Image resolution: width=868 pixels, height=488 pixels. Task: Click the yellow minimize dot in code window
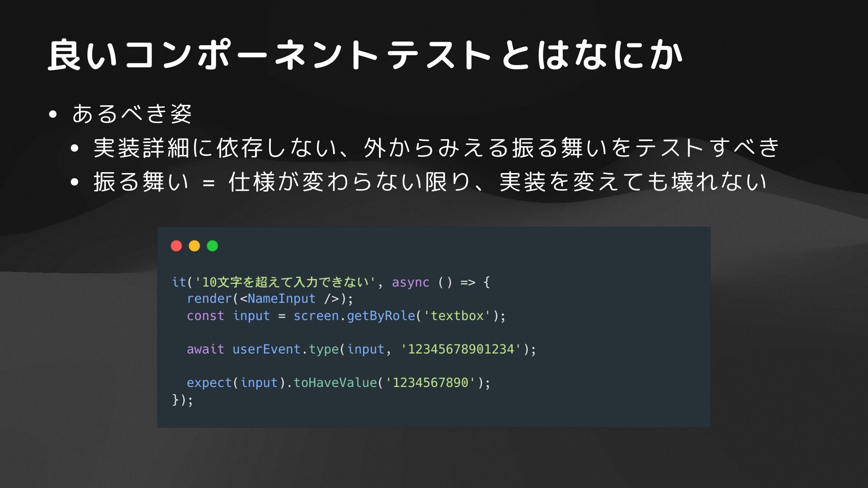(194, 246)
